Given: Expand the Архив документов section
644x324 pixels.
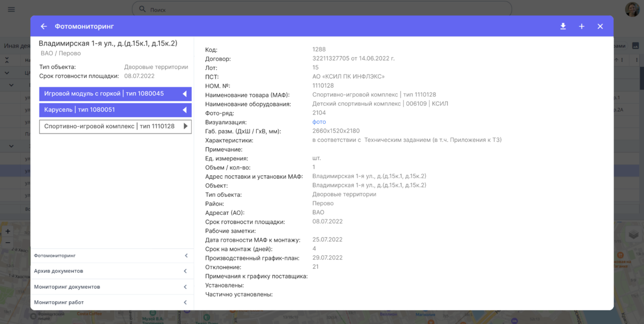Looking at the screenshot, I should 185,271.
